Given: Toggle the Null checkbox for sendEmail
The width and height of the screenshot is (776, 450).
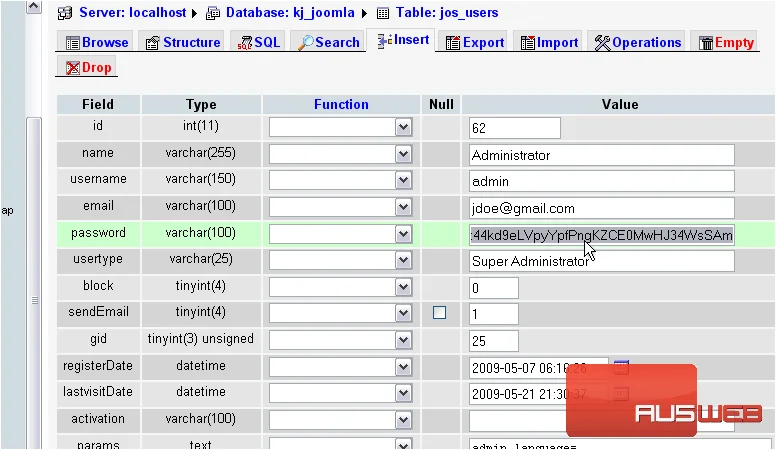Looking at the screenshot, I should click(439, 312).
